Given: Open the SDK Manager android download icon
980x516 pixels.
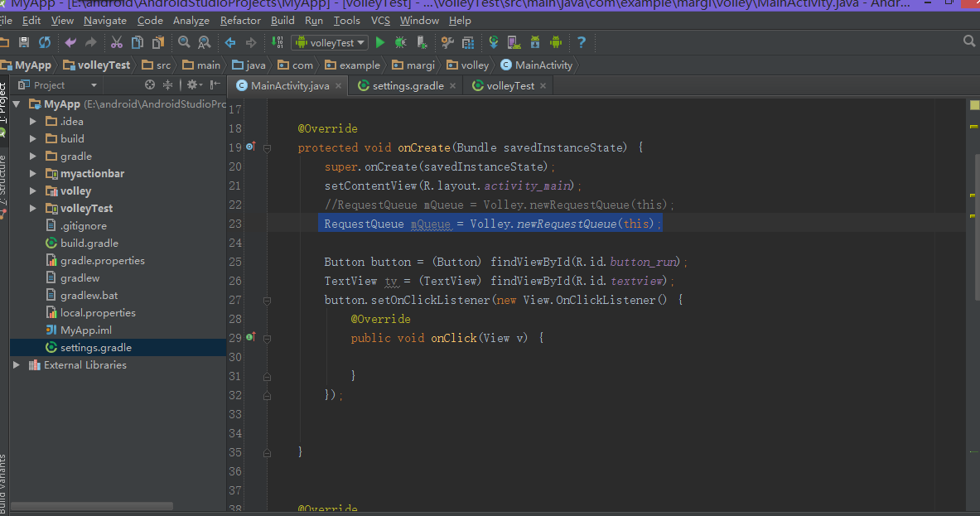Looking at the screenshot, I should coord(535,42).
